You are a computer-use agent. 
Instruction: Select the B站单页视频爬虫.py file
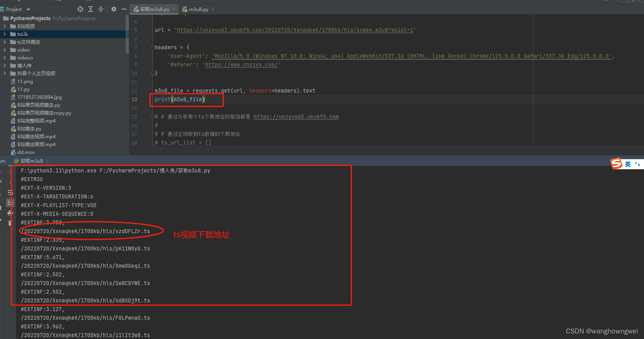tap(39, 105)
